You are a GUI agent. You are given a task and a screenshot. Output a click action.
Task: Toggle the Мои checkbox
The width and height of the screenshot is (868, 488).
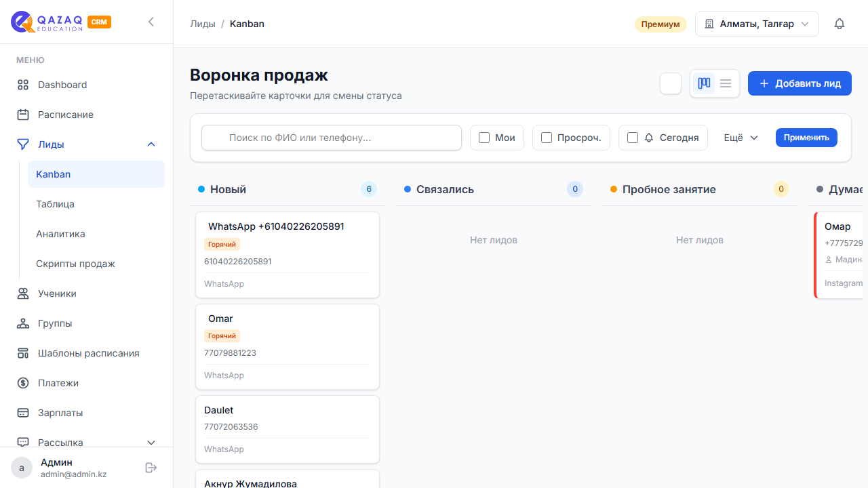coord(484,138)
